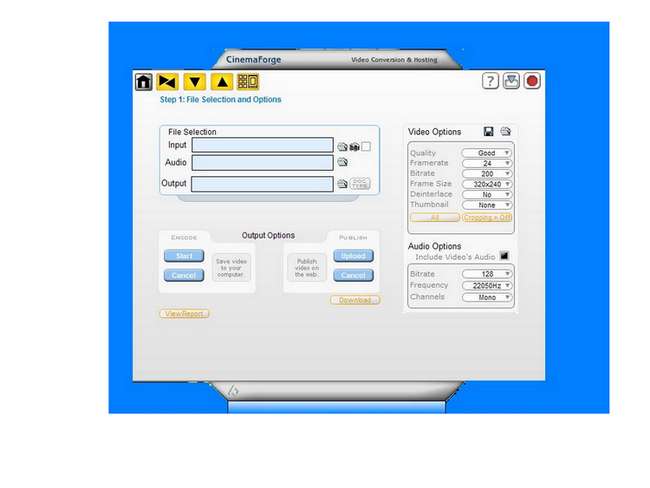Open the yellow grid layout icon
This screenshot has height=488, width=650.
(x=248, y=81)
